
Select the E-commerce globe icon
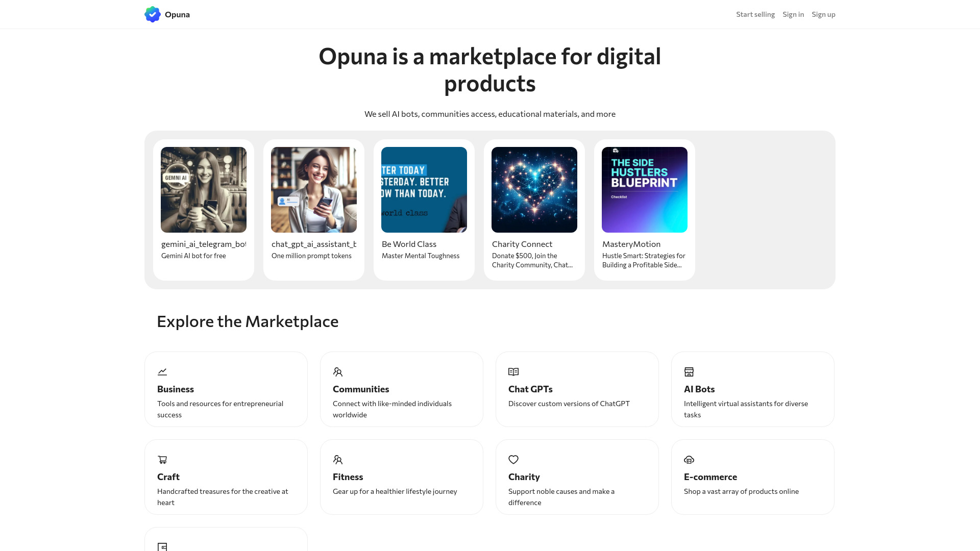689,459
